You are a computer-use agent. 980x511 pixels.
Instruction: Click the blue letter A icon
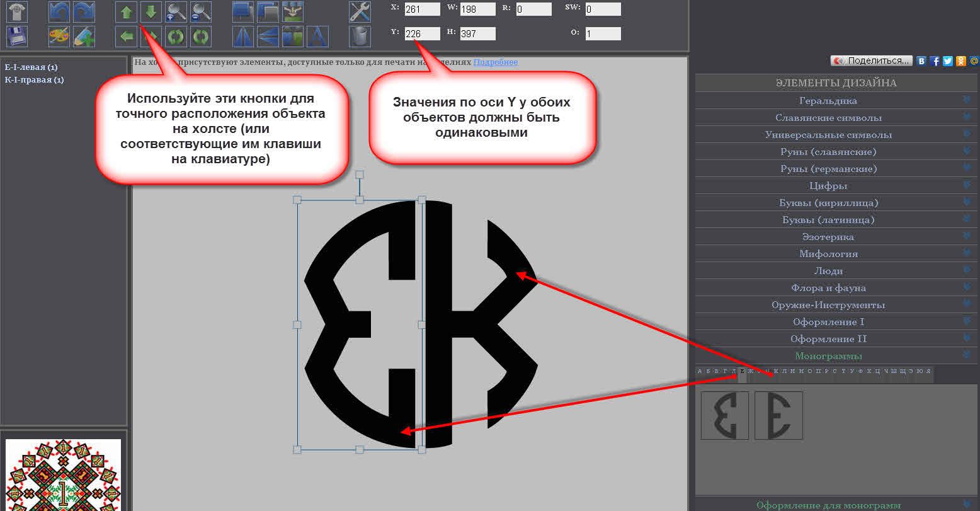317,37
